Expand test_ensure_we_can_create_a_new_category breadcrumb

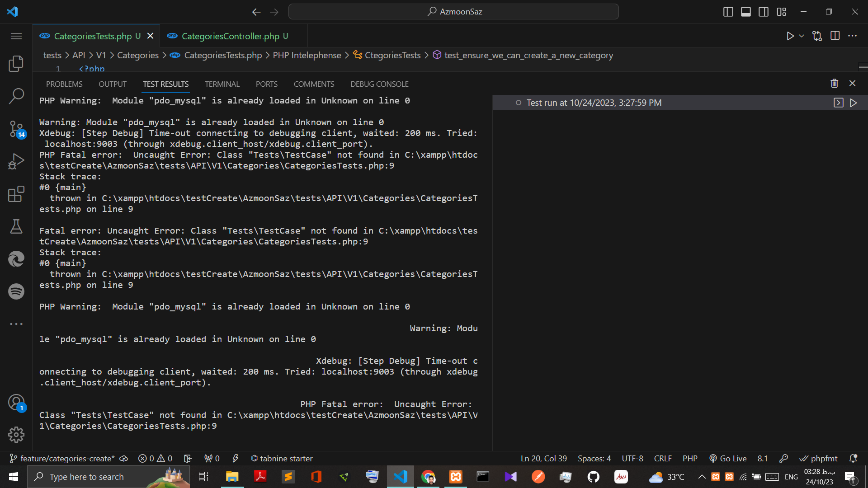[x=523, y=55]
